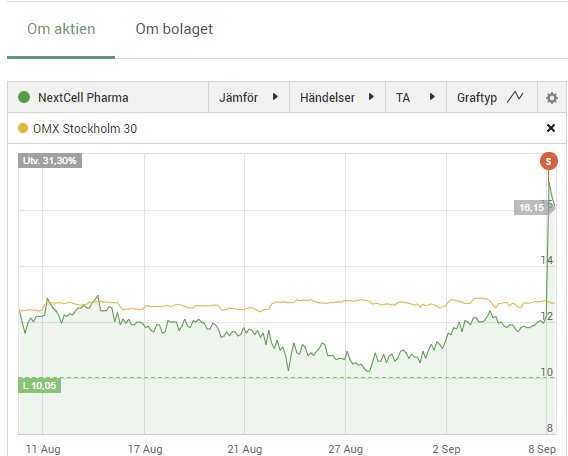Open the Händelser events dropdown

337,97
